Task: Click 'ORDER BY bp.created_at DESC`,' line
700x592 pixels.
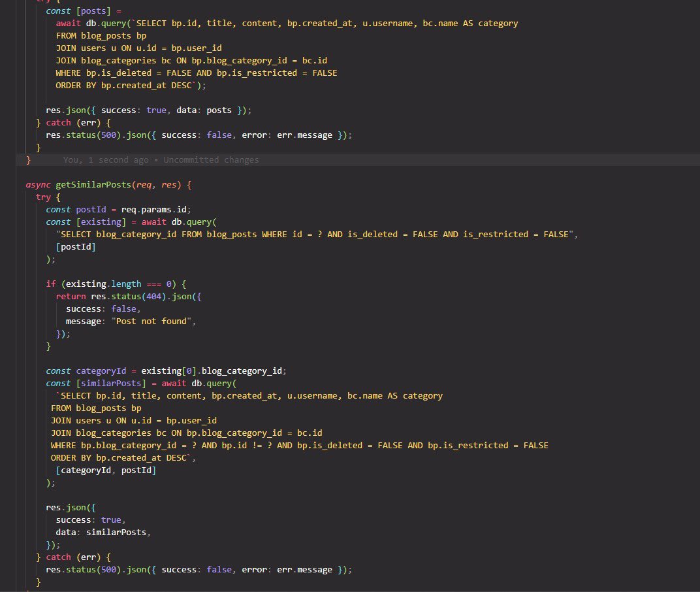Action: [x=123, y=458]
